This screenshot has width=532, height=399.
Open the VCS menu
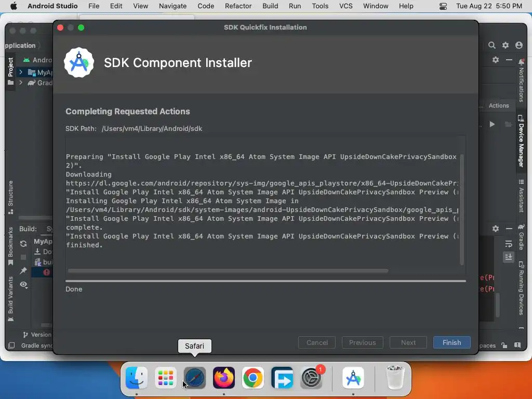(345, 6)
